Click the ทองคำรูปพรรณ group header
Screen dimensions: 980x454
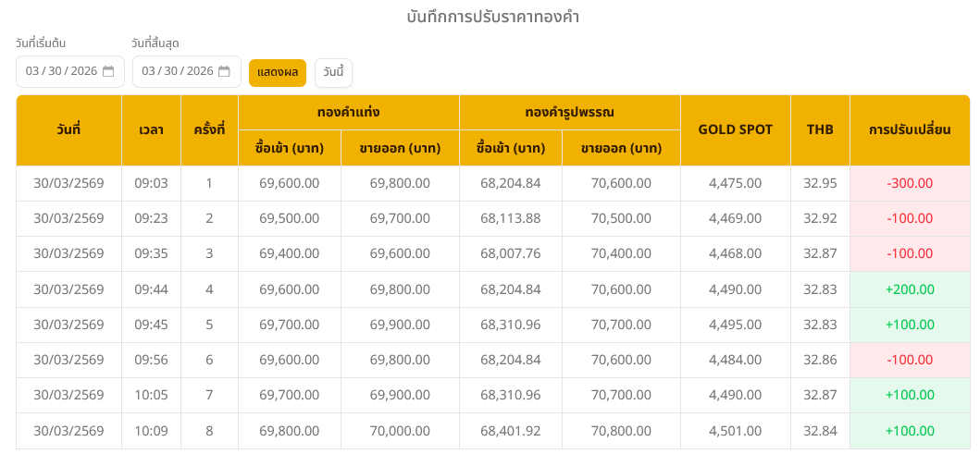(x=569, y=112)
